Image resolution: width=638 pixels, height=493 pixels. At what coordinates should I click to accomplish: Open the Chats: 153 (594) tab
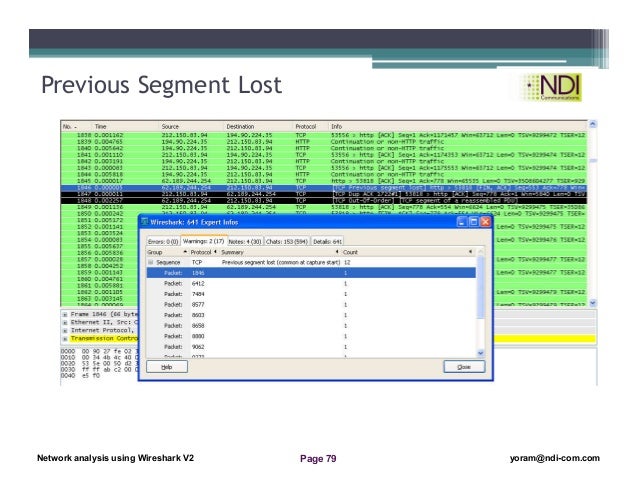[x=287, y=242]
